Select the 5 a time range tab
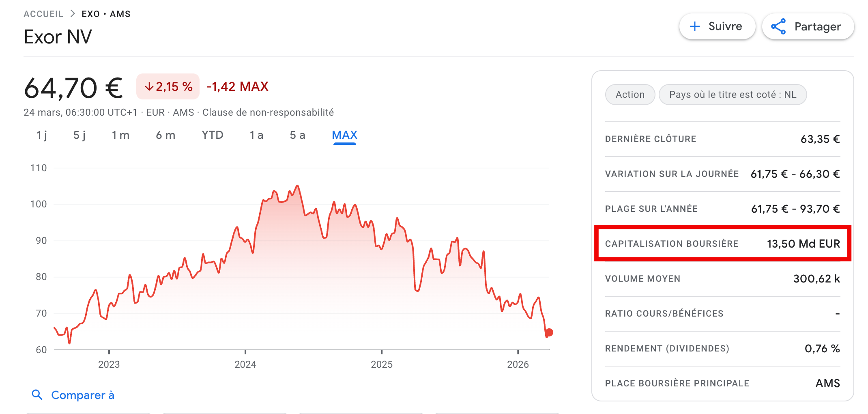The image size is (868, 414). coord(297,135)
